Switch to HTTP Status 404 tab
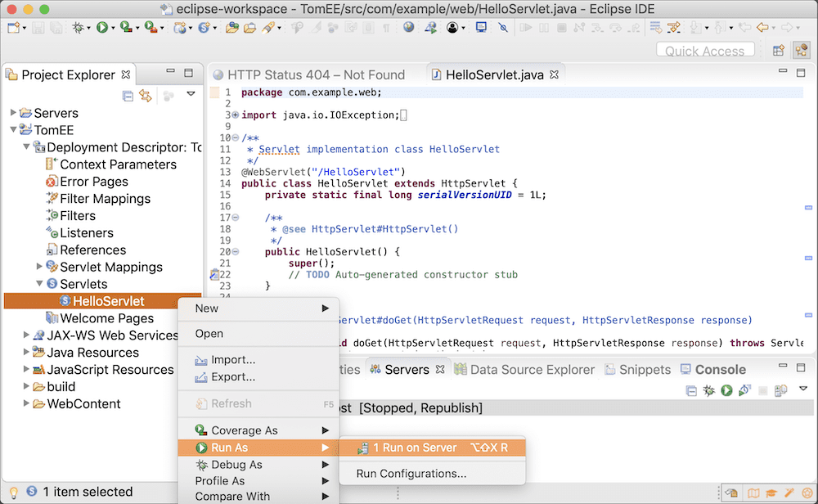Image resolution: width=818 pixels, height=504 pixels. pyautogui.click(x=315, y=74)
